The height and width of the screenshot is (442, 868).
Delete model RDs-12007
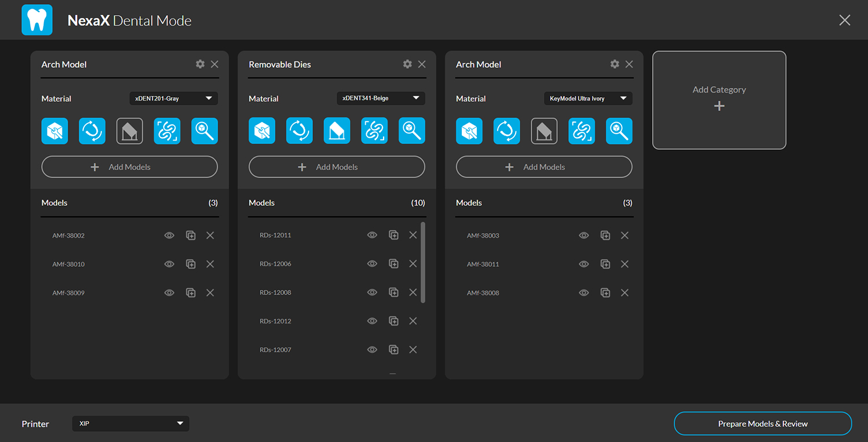(413, 349)
